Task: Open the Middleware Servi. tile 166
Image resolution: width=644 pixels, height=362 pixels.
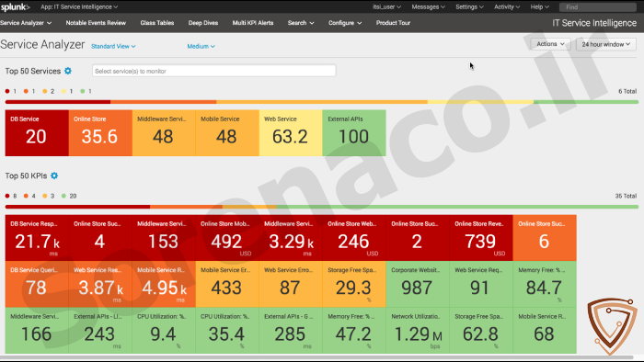Action: [x=37, y=331]
